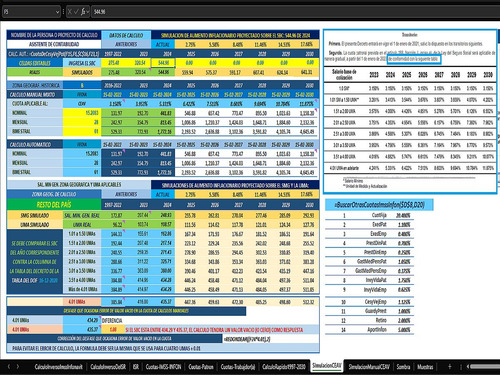Open the Cuotas-Patron sheet tab

click(x=201, y=367)
